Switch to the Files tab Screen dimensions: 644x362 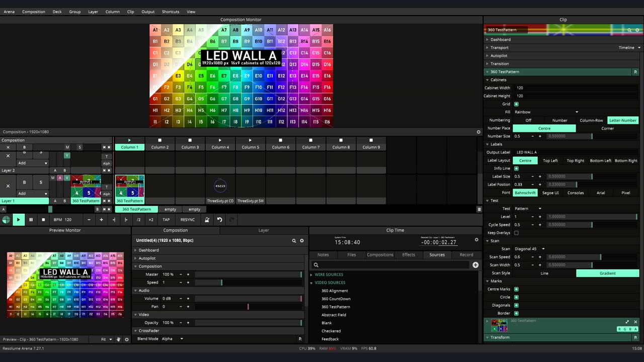click(352, 255)
